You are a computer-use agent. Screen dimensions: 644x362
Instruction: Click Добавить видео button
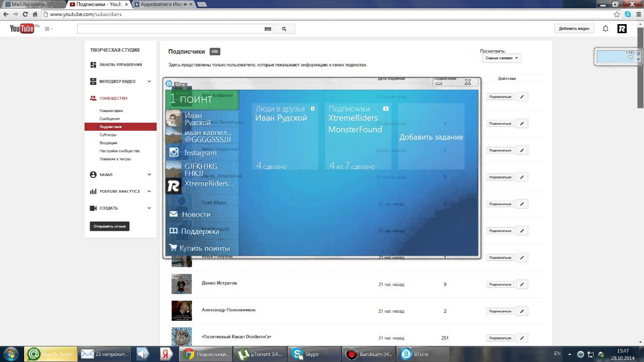pos(574,29)
